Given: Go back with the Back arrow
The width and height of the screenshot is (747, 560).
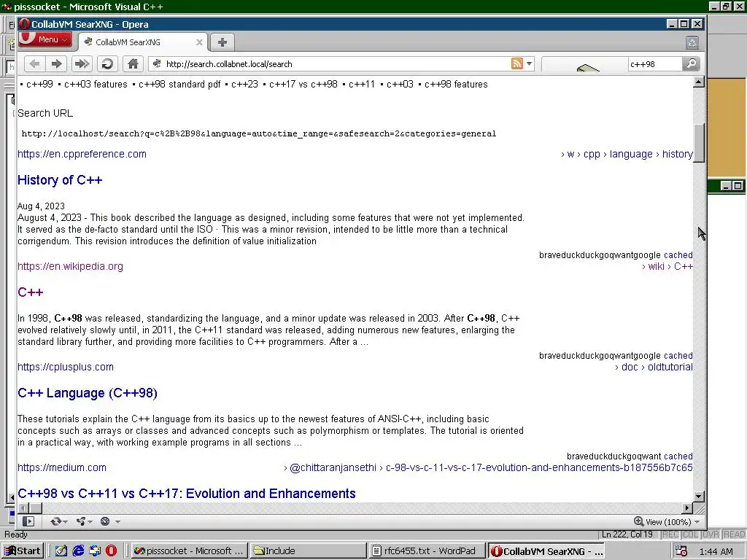Looking at the screenshot, I should tap(34, 64).
